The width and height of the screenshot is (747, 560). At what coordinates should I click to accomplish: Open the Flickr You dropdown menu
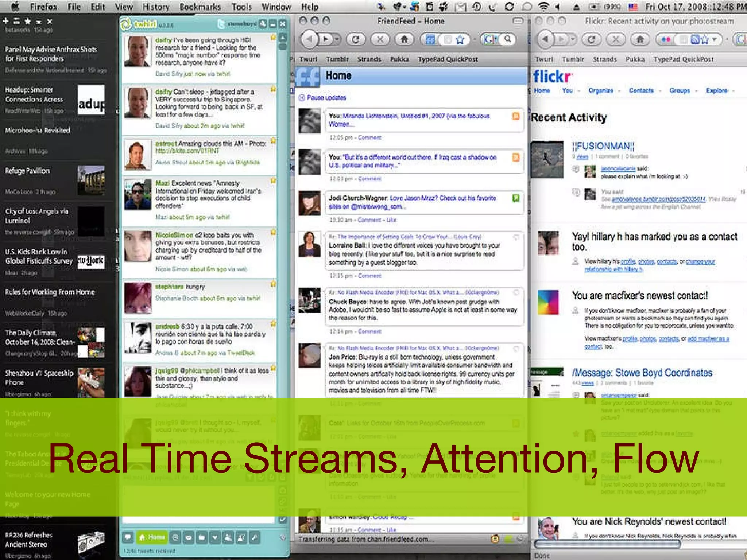coord(571,91)
